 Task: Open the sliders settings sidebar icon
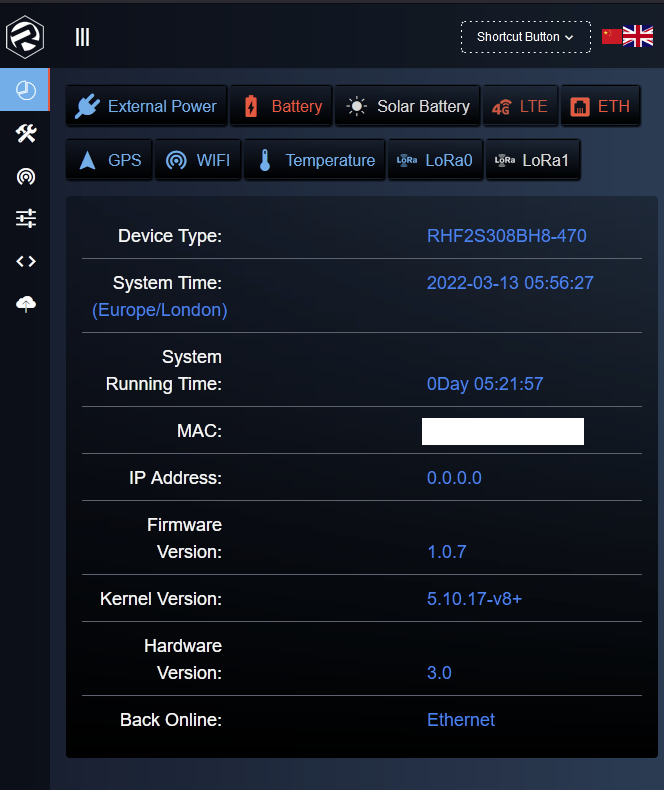click(x=26, y=218)
